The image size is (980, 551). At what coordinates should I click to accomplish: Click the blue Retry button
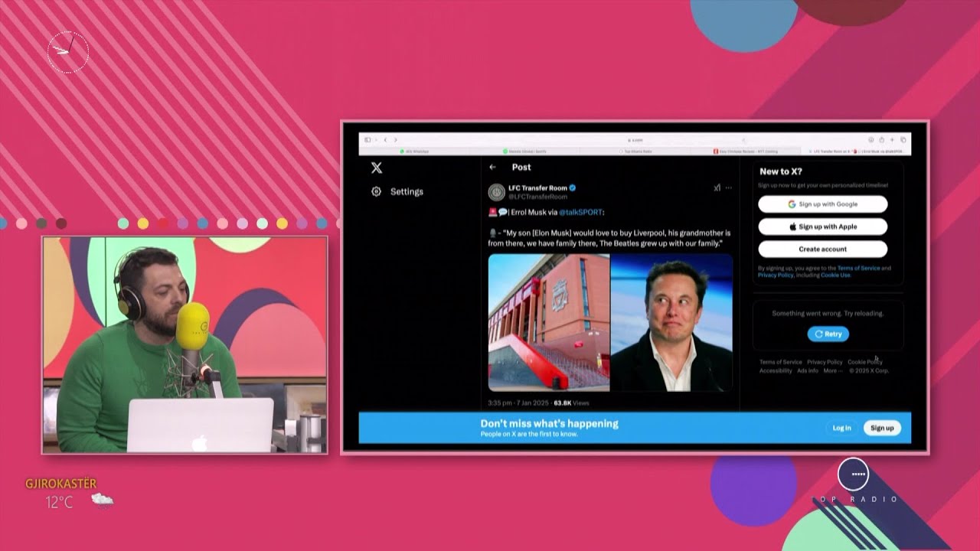tap(828, 334)
